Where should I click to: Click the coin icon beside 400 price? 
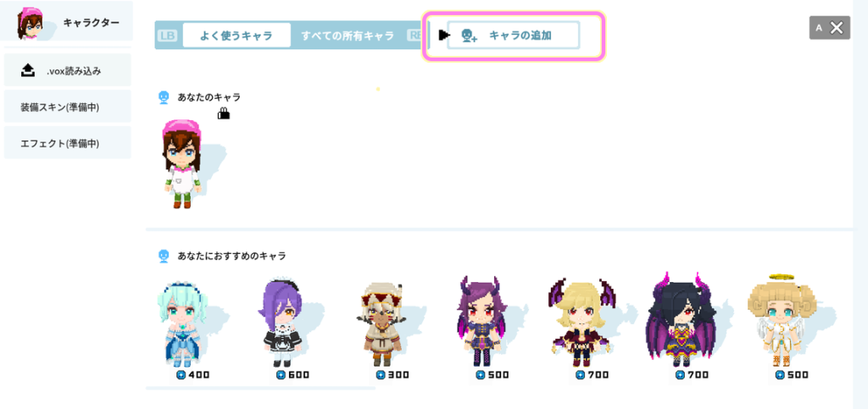(x=181, y=375)
